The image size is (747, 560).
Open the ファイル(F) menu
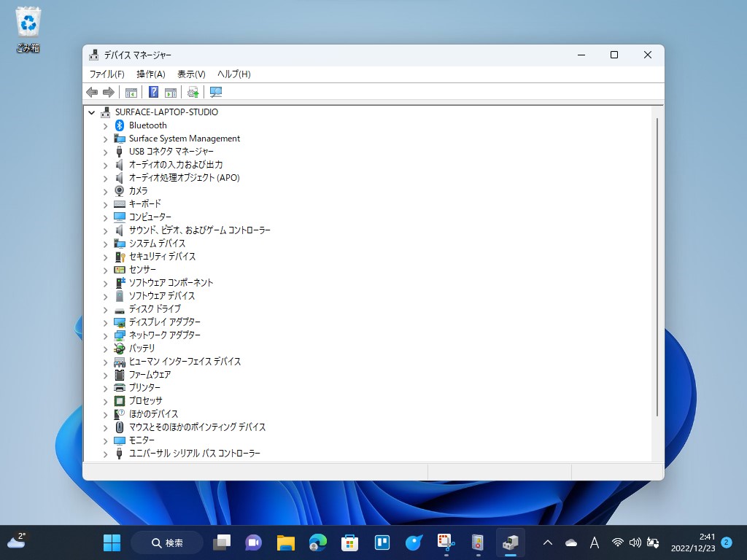point(107,74)
